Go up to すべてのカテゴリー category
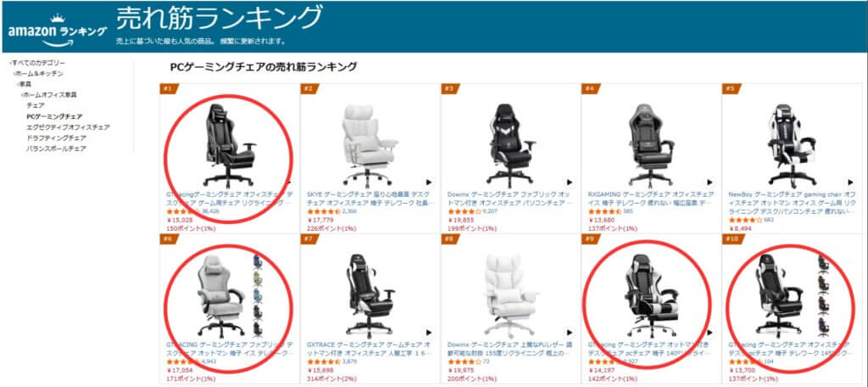 37,63
